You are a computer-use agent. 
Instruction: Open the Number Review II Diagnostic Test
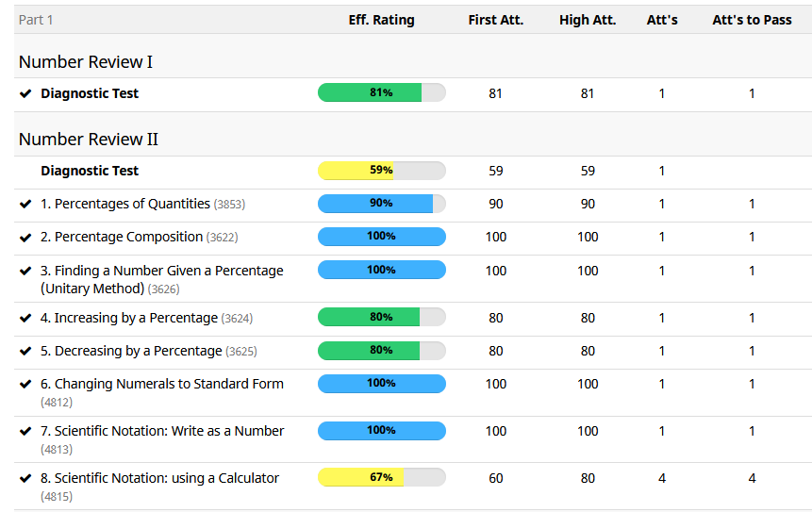(x=90, y=171)
